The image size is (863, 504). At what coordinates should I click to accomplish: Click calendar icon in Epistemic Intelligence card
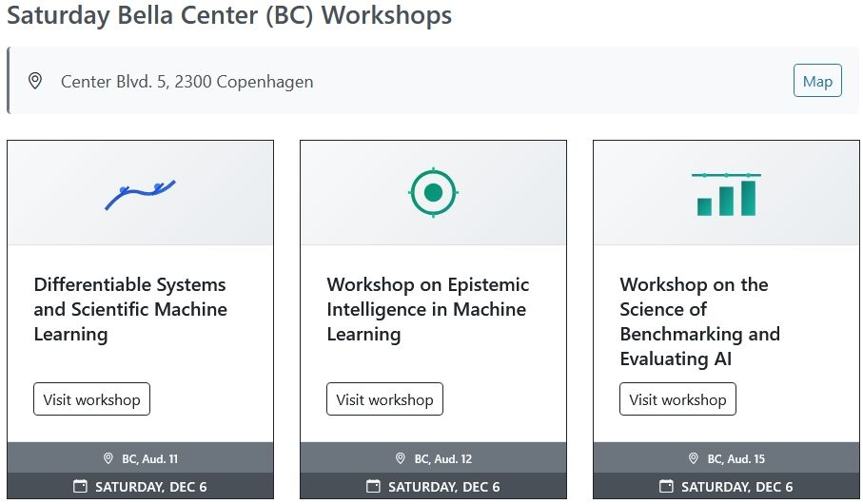pos(374,487)
